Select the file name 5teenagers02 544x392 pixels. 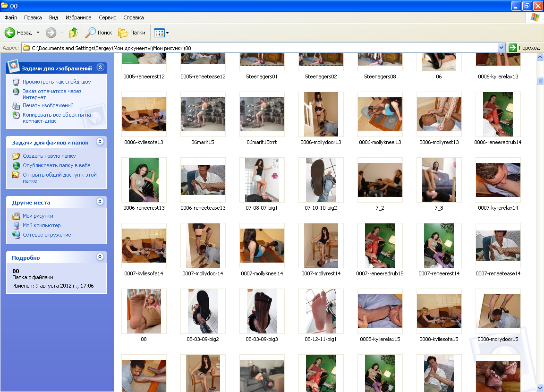pos(321,77)
